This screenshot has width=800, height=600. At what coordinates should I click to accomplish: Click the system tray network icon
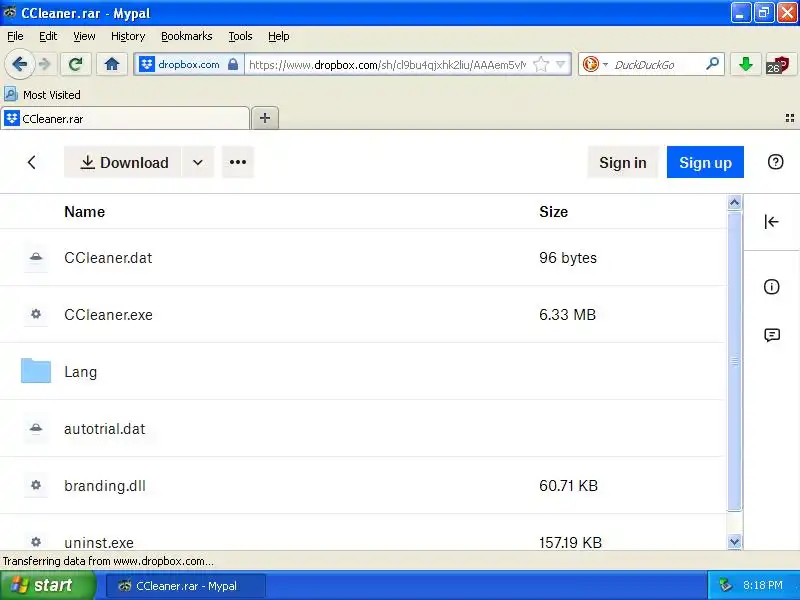(x=725, y=585)
